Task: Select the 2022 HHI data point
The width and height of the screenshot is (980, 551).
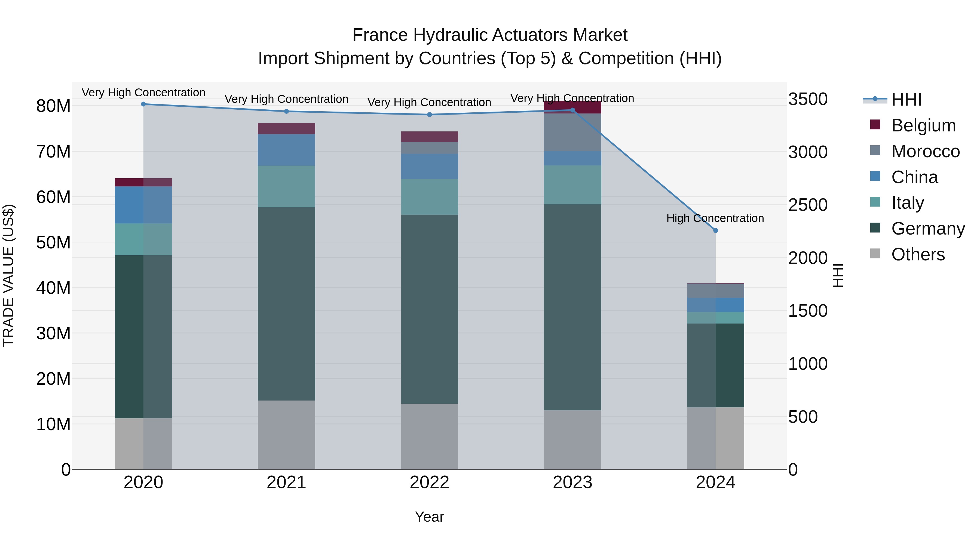Action: pyautogui.click(x=430, y=115)
